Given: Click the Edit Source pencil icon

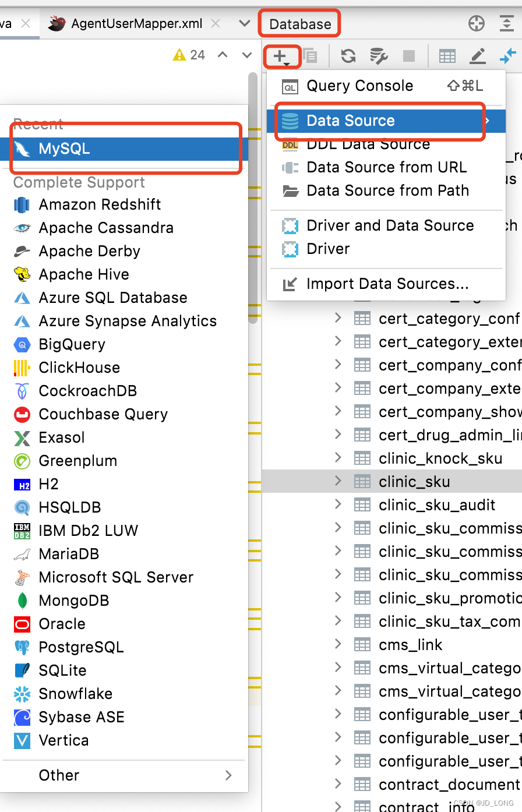Looking at the screenshot, I should 478,56.
